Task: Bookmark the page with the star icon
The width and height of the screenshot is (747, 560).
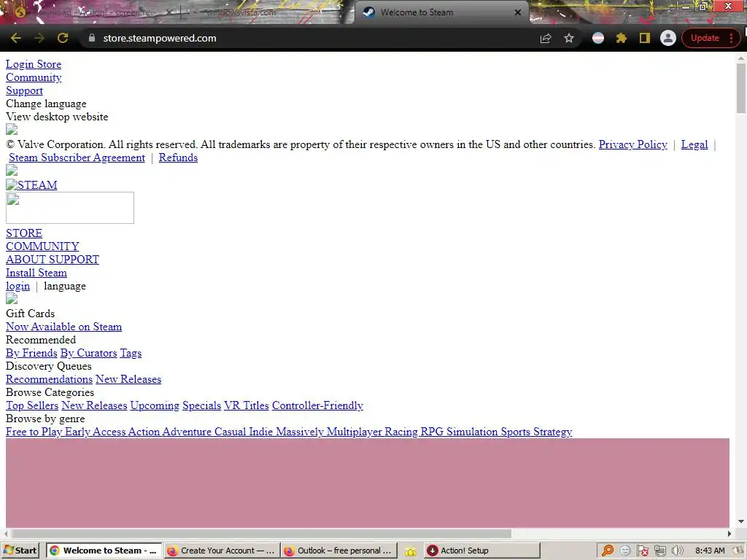Action: pos(569,38)
